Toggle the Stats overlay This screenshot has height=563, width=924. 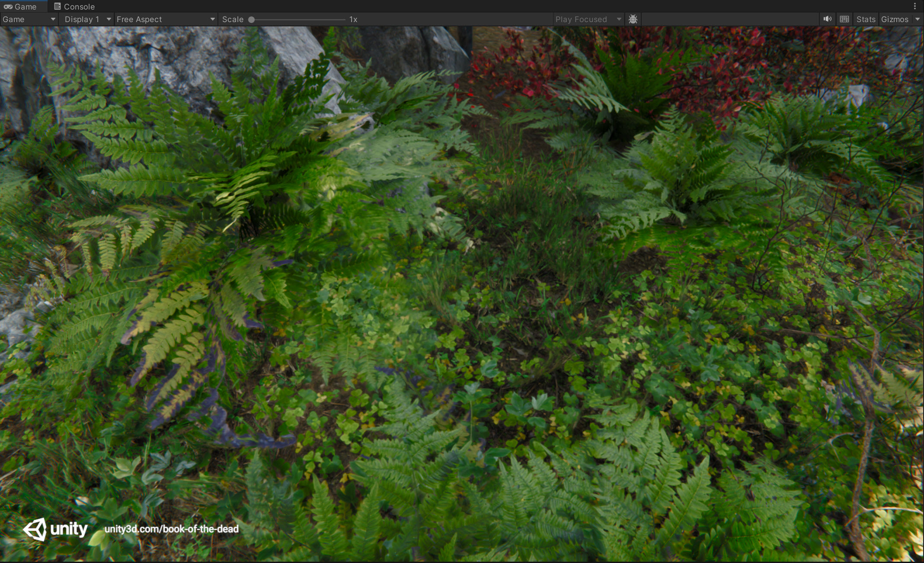[x=866, y=19]
